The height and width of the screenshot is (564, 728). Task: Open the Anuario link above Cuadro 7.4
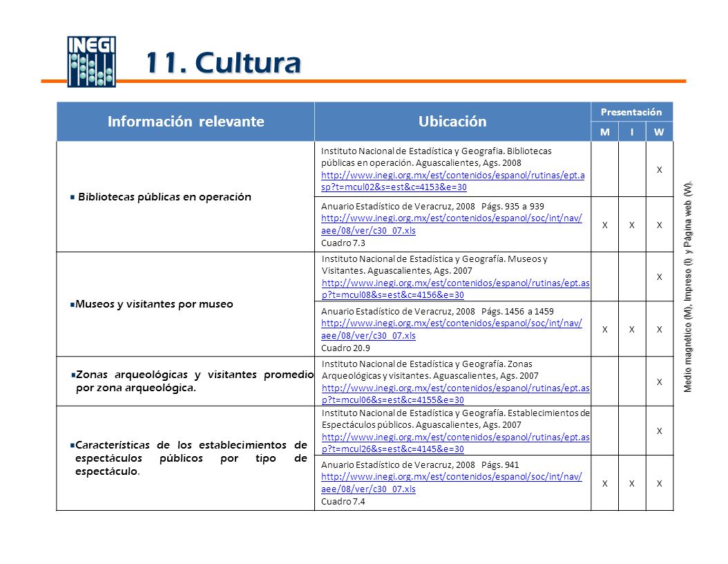pos(451,482)
